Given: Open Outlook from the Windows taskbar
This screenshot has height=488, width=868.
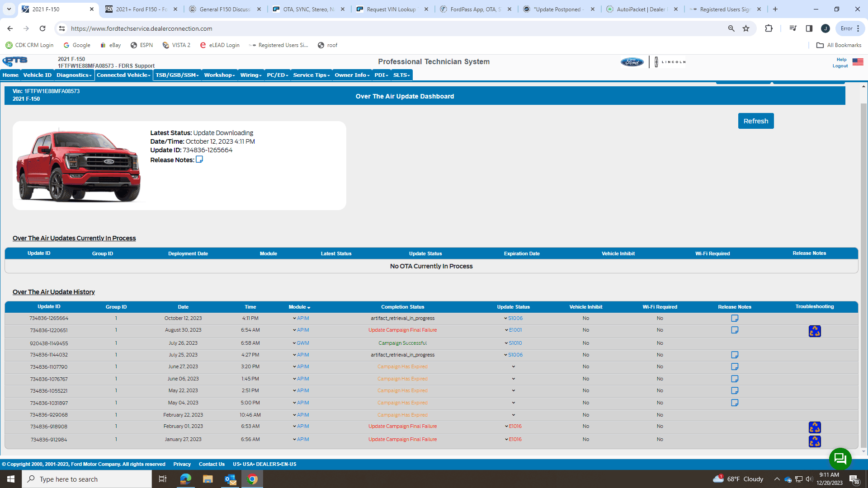Looking at the screenshot, I should (230, 479).
